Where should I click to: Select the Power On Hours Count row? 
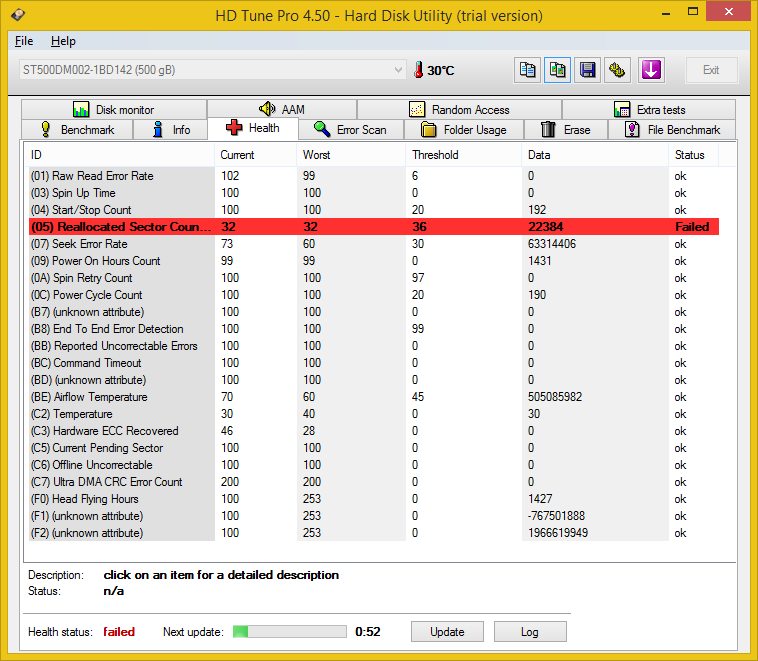pos(374,261)
